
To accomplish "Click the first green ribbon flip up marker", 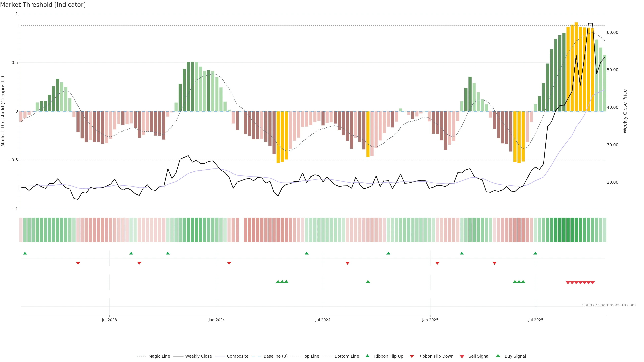I will point(25,253).
